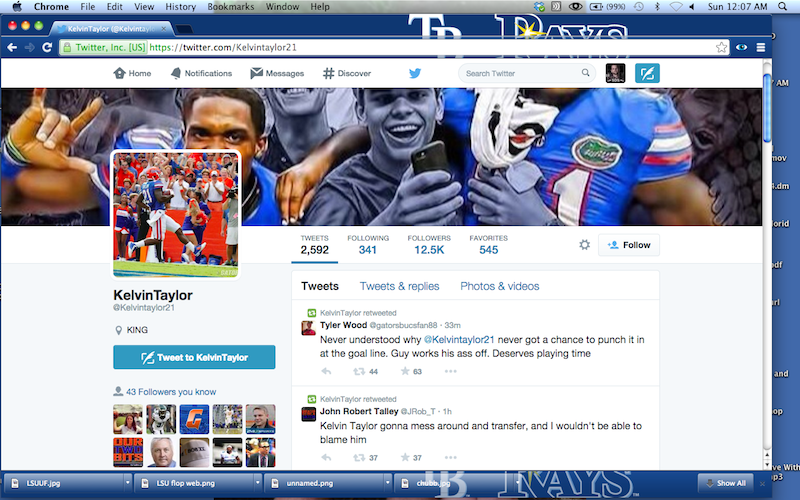Expand LSU flop web.png download options arrow
This screenshot has width=800, height=500.
pos(258,483)
